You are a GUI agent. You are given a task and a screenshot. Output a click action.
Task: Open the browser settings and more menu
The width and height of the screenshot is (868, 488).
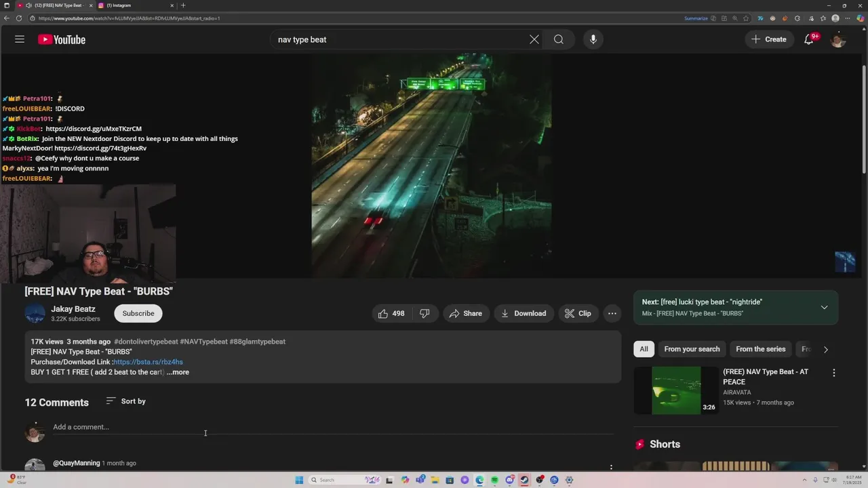(x=848, y=18)
